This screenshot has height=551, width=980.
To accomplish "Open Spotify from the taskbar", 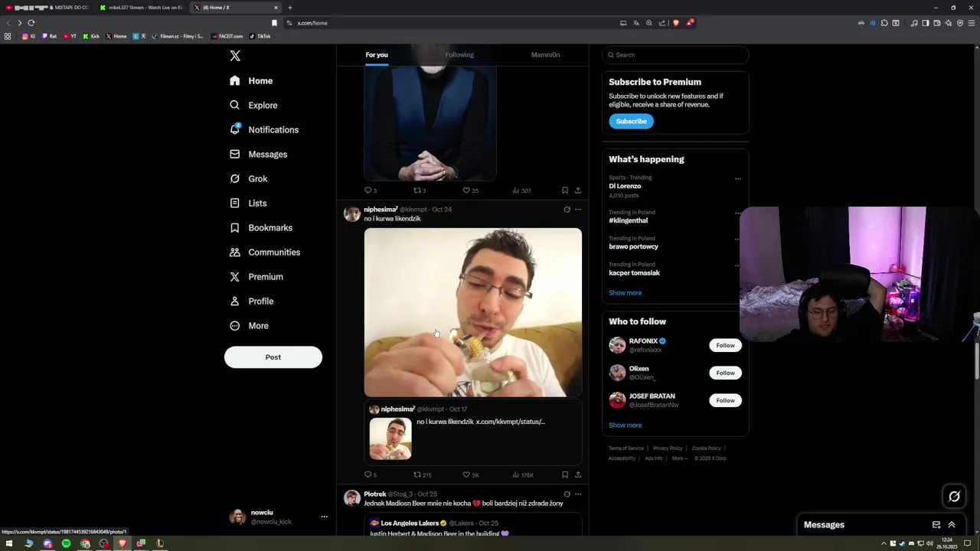I will point(66,543).
